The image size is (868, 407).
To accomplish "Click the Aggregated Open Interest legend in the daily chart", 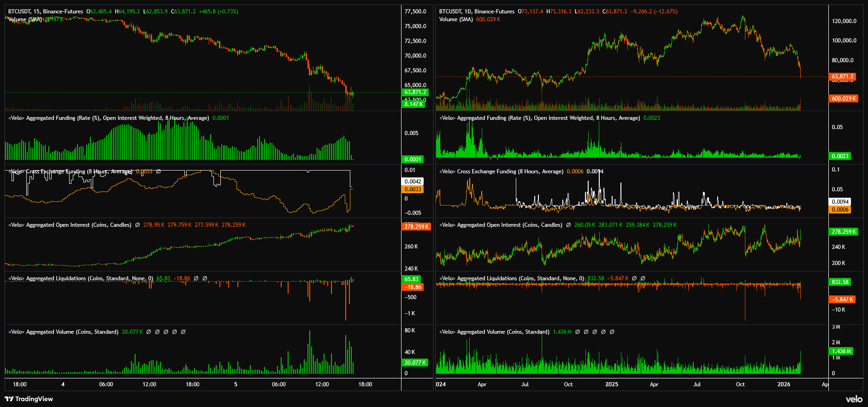I will [501, 225].
